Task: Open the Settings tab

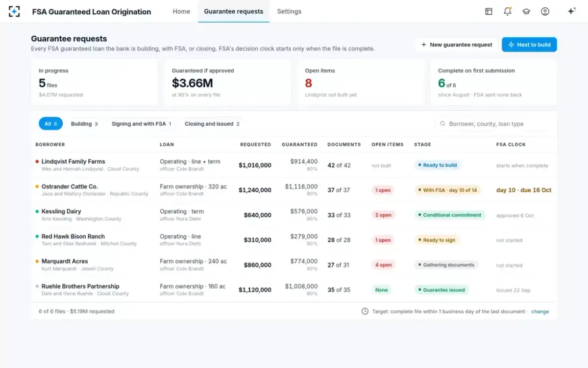Action: click(x=289, y=11)
